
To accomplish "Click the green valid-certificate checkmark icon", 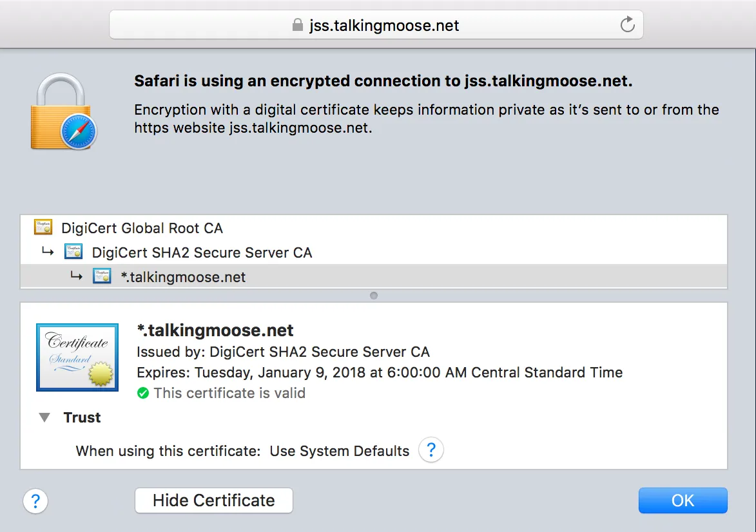I will (143, 393).
